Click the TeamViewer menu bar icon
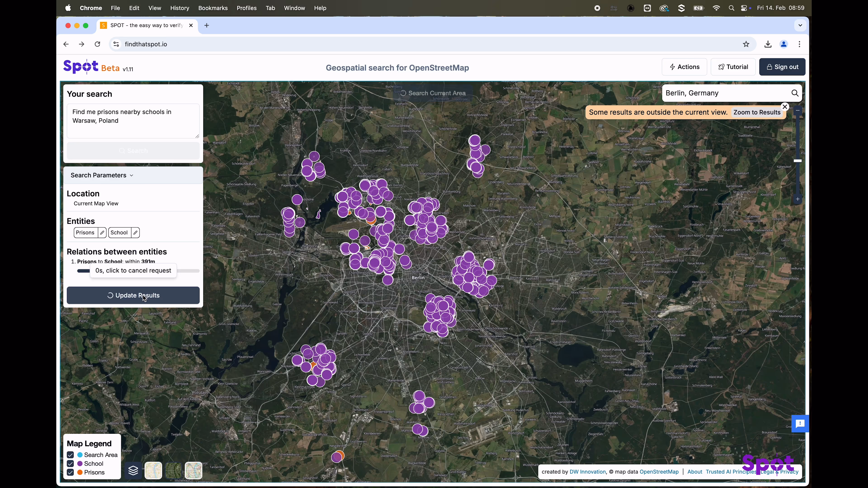868x488 pixels. [647, 8]
